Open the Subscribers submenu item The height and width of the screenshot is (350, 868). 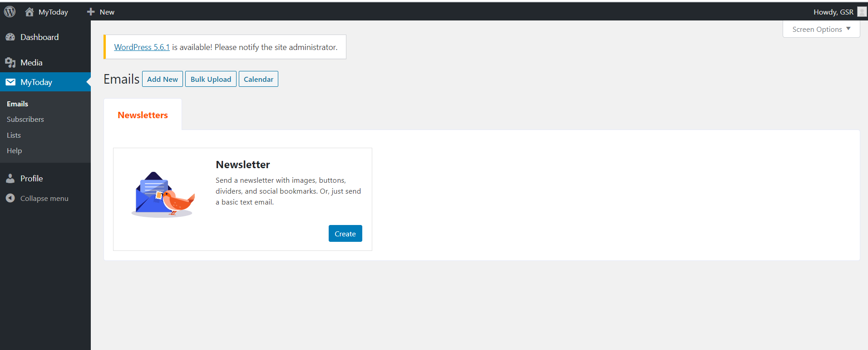pyautogui.click(x=25, y=120)
